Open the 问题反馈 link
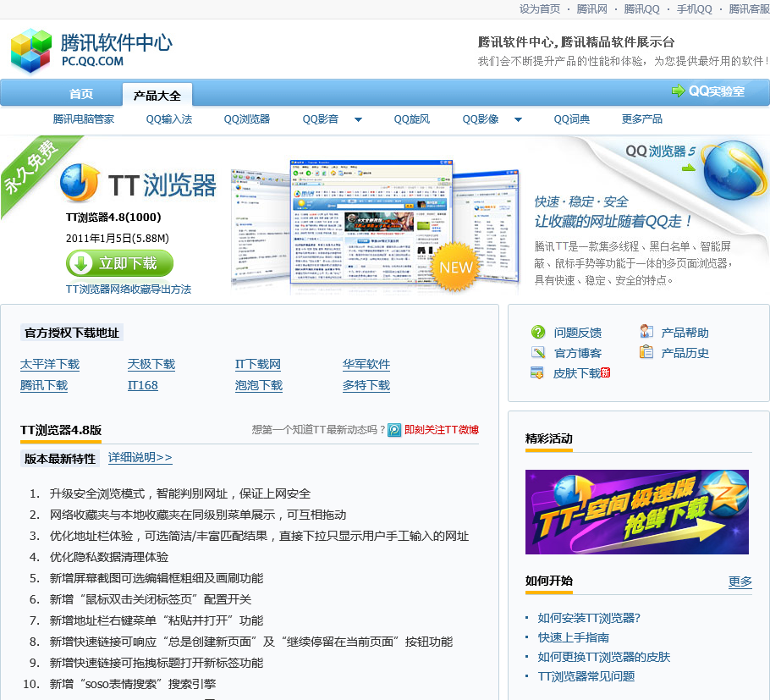The image size is (770, 700). [577, 333]
